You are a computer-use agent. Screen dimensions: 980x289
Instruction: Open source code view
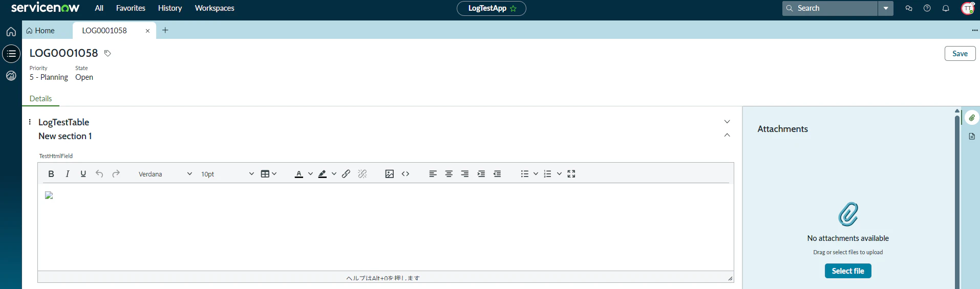[x=406, y=174]
